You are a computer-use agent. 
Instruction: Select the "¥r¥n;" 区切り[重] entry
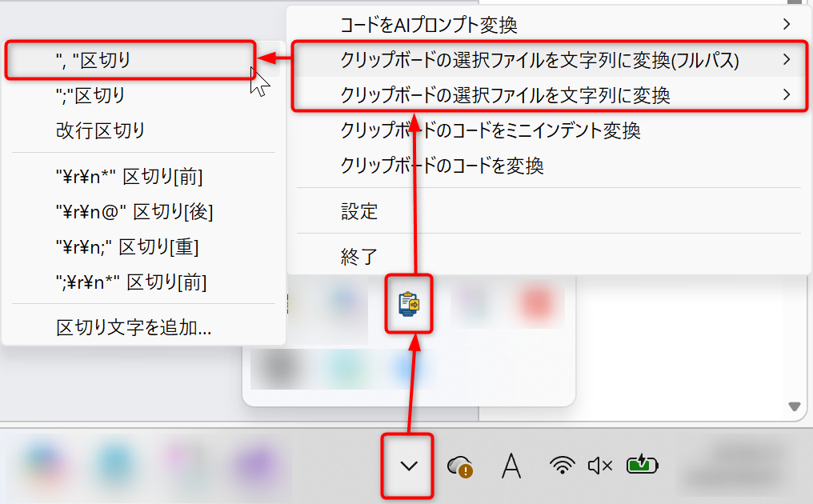click(x=126, y=247)
